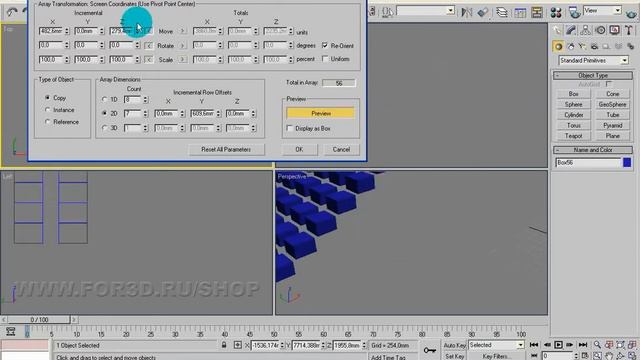Click the time slider at 0 / 100
Image resolution: width=640 pixels, height=360 pixels.
[x=39, y=320]
